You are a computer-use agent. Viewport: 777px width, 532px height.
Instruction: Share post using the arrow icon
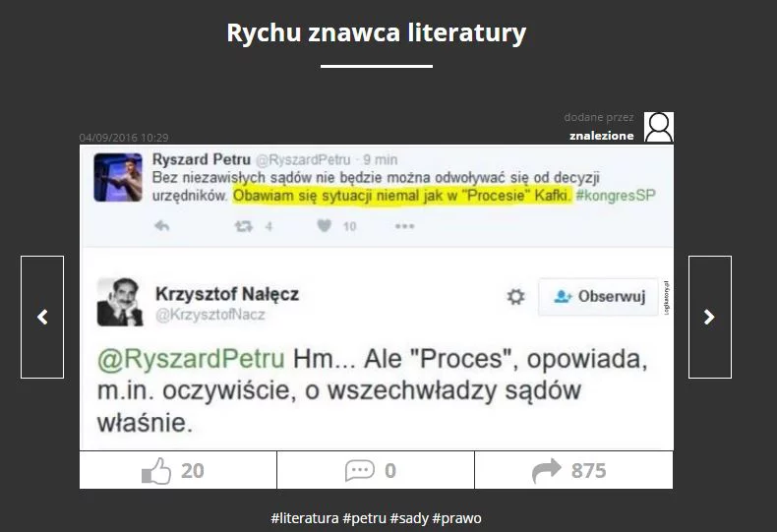pyautogui.click(x=547, y=471)
